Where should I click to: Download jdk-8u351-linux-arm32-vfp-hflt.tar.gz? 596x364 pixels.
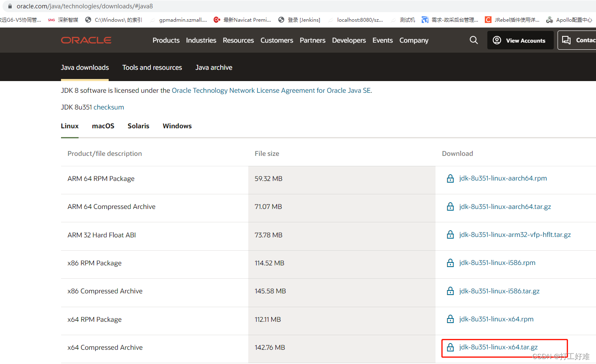[x=515, y=234]
